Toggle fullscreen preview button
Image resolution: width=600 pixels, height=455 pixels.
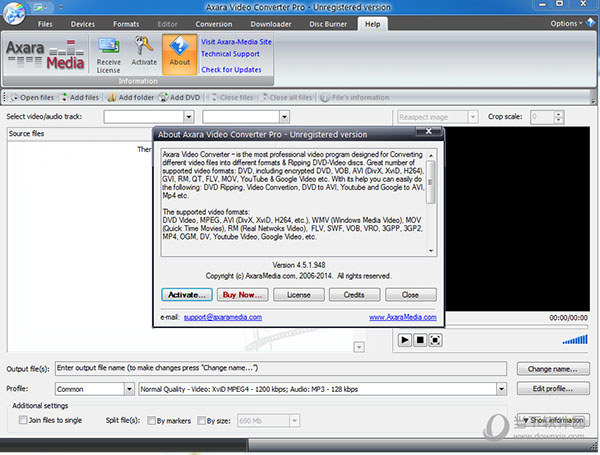(x=435, y=340)
